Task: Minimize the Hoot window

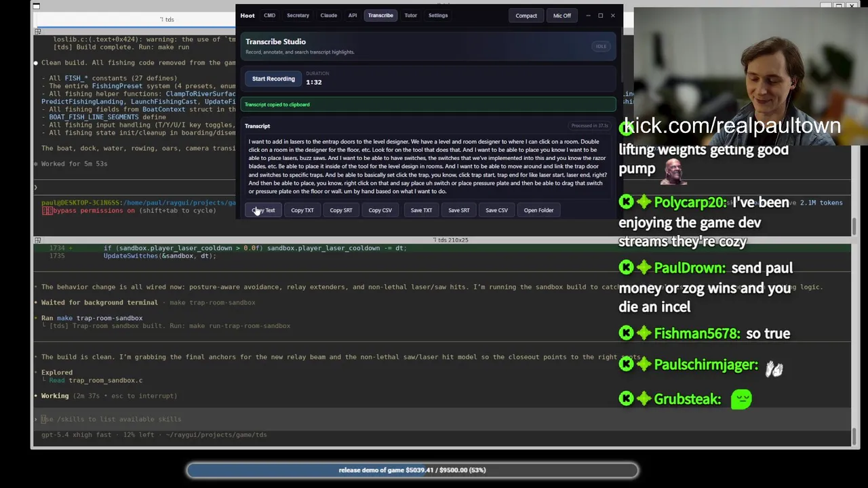Action: point(588,16)
